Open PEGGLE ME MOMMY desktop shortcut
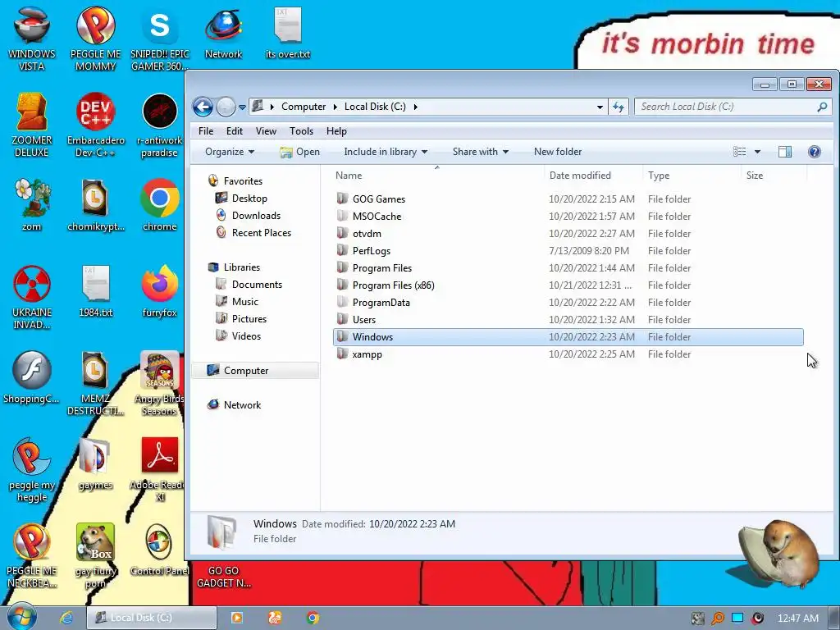This screenshot has height=630, width=840. tap(95, 39)
